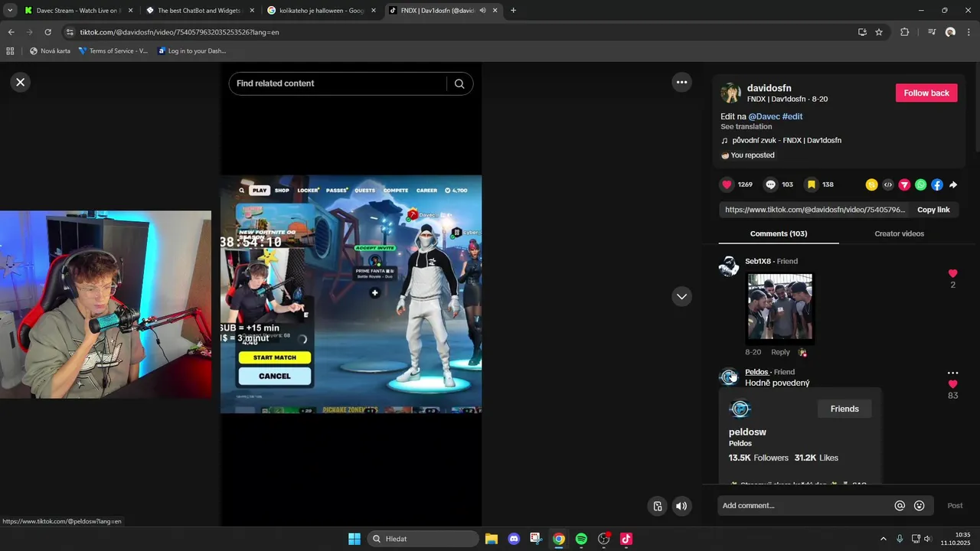The width and height of the screenshot is (980, 551).
Task: Like Peldos's comment heart
Action: pos(952,384)
